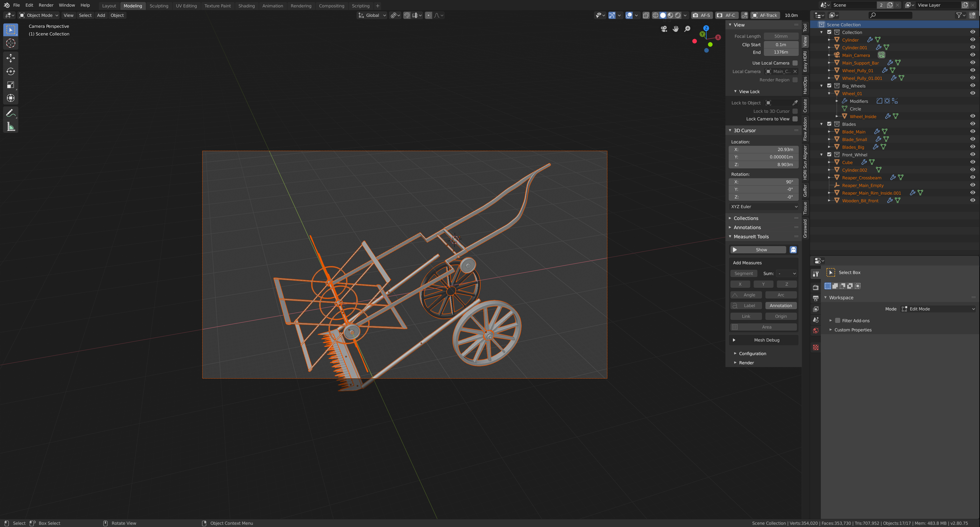Activate the Move tool
Viewport: 980px width, 527px height.
point(11,58)
